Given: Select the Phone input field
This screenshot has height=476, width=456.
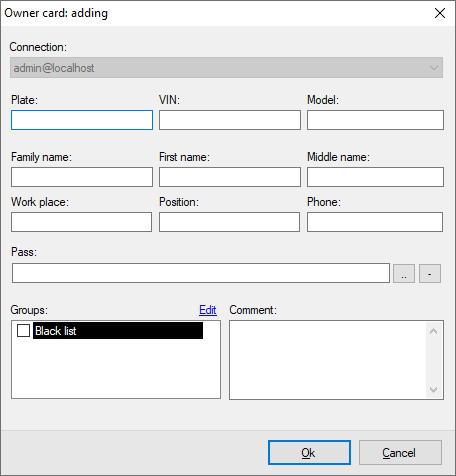Looking at the screenshot, I should [375, 222].
